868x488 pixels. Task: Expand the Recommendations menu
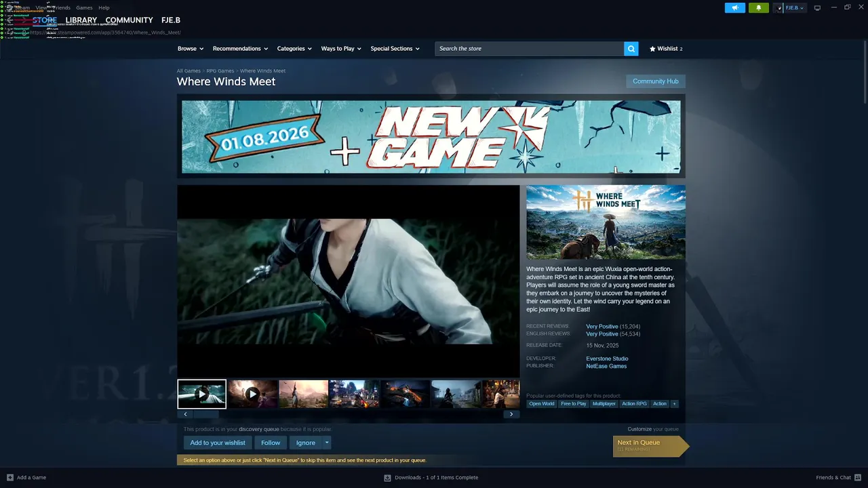240,49
